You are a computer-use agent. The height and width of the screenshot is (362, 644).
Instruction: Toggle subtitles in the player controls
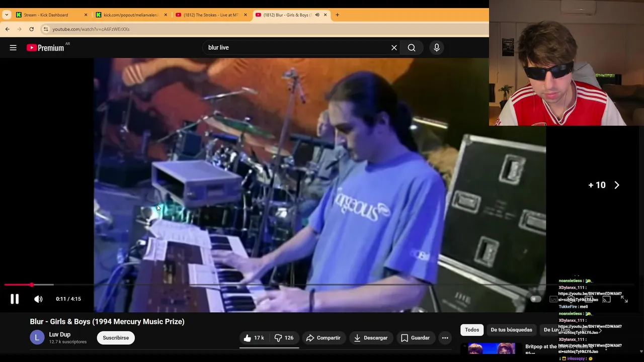pyautogui.click(x=553, y=299)
